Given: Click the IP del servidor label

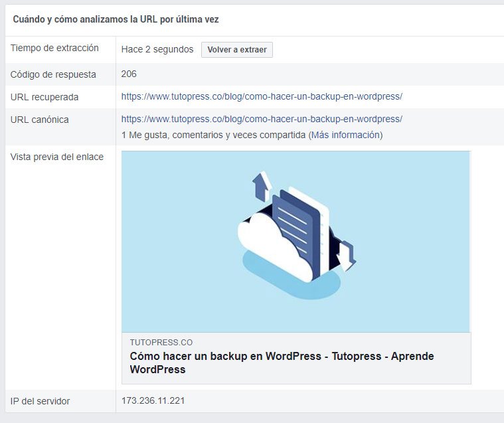Looking at the screenshot, I should point(41,401).
